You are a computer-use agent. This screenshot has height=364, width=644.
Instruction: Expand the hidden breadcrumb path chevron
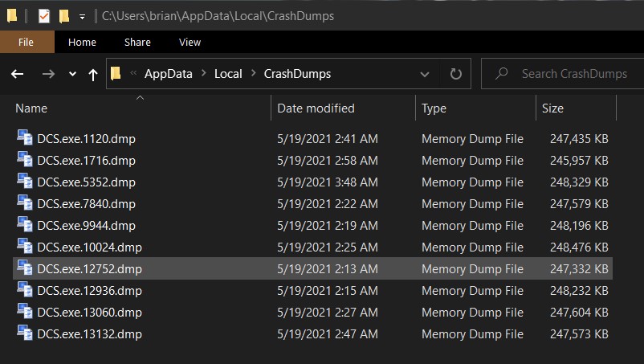[133, 74]
